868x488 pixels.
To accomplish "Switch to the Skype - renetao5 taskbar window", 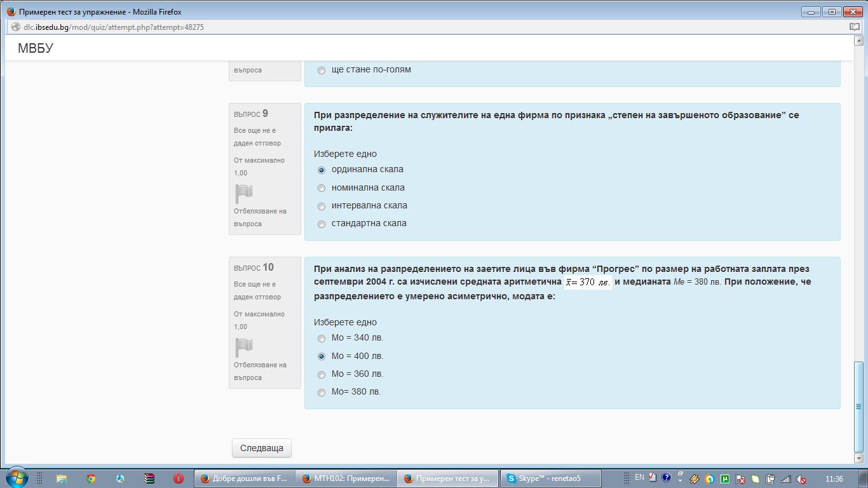I will pyautogui.click(x=550, y=478).
